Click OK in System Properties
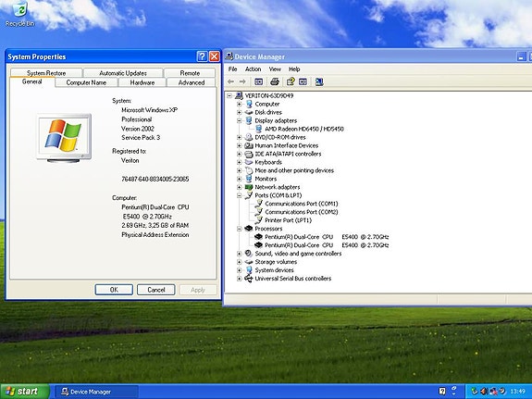 (114, 290)
